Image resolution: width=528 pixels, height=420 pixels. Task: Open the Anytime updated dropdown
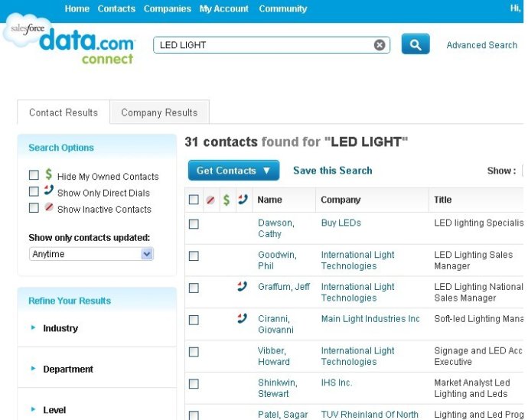91,254
